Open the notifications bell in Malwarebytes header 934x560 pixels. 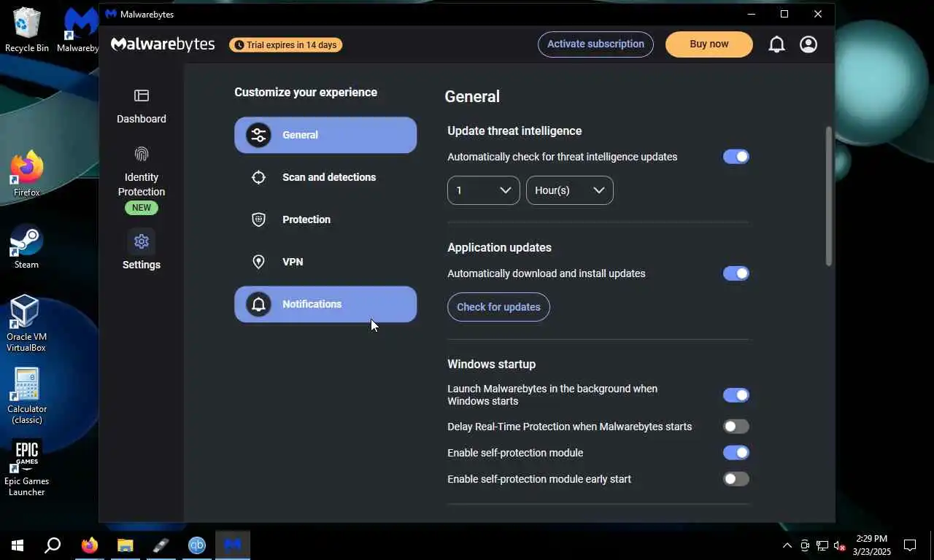777,44
